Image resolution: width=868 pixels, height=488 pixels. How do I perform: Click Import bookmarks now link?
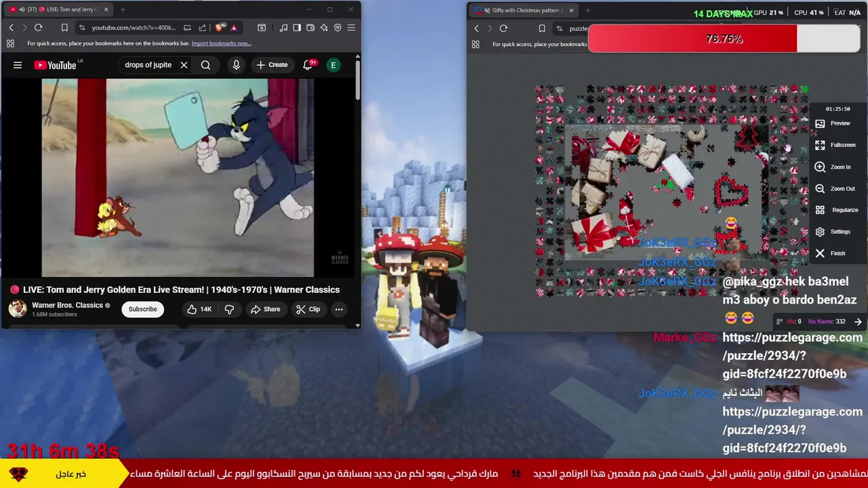[x=222, y=43]
